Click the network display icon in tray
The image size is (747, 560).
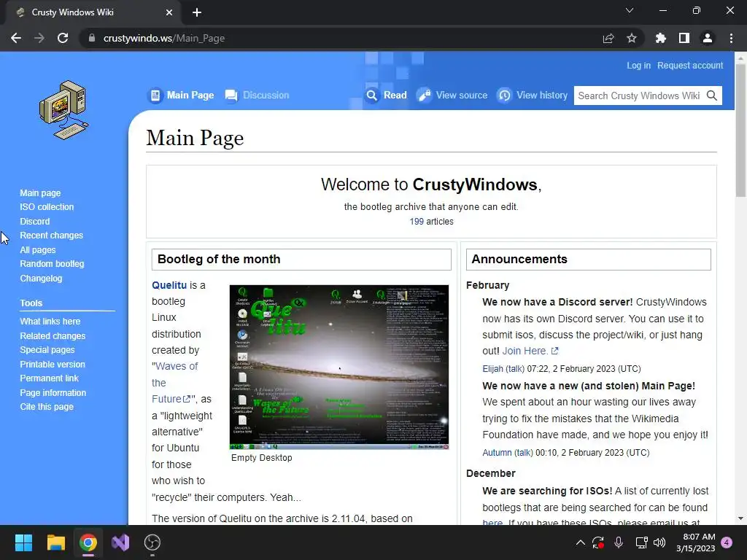(641, 542)
